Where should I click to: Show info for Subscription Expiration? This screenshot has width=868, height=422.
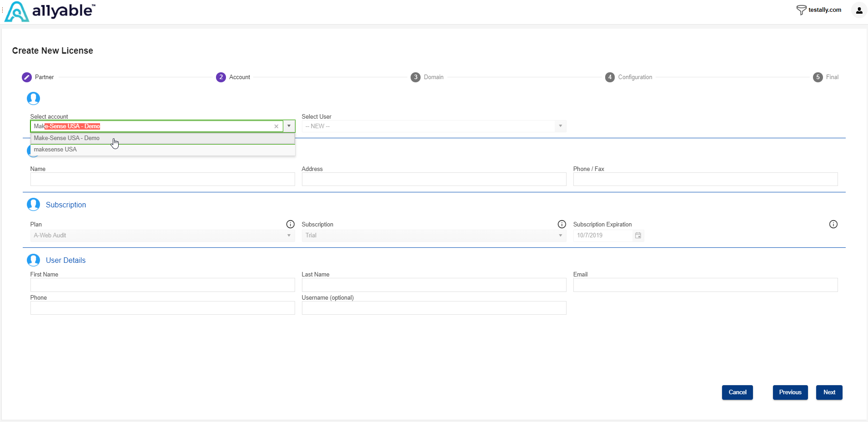833,224
